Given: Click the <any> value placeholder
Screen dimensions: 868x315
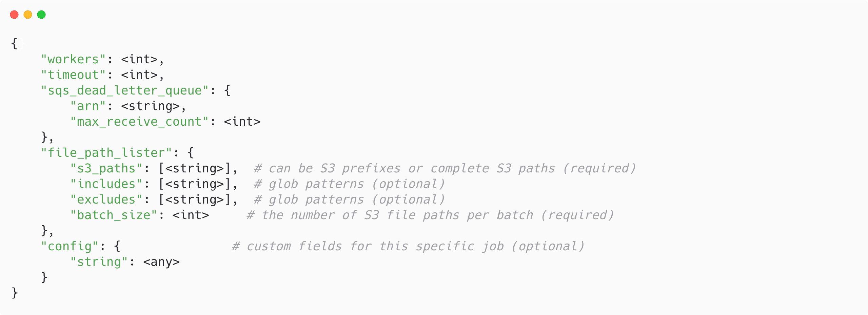Looking at the screenshot, I should (x=161, y=262).
